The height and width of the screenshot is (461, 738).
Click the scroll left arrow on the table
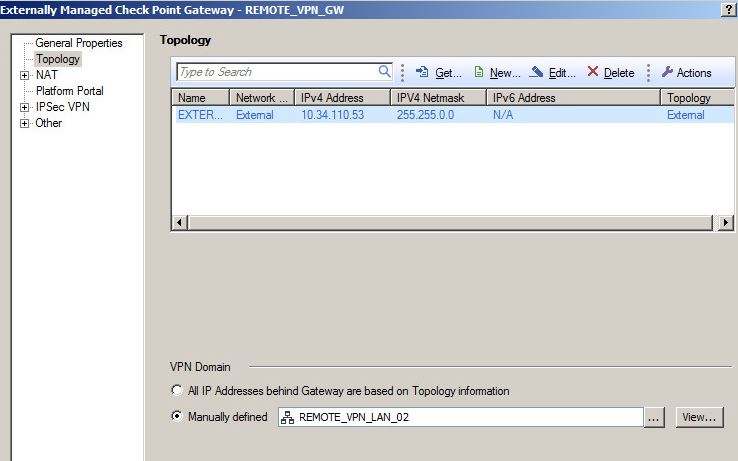(179, 222)
